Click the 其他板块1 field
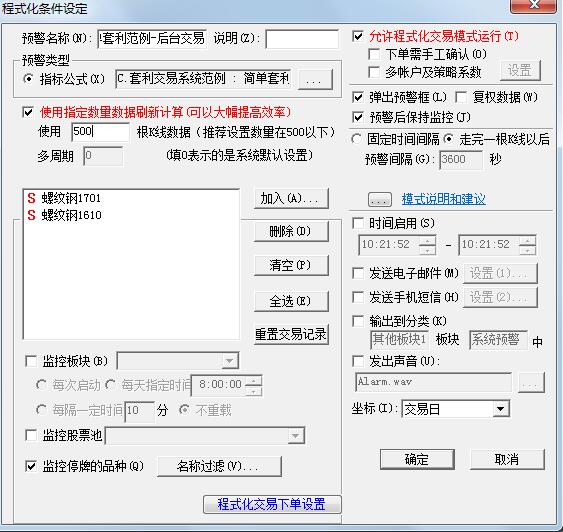 pyautogui.click(x=399, y=340)
